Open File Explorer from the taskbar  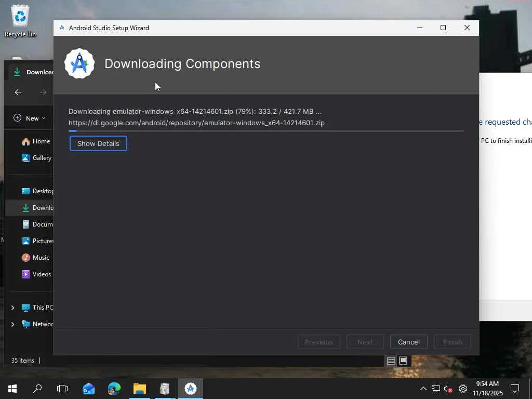pos(139,389)
